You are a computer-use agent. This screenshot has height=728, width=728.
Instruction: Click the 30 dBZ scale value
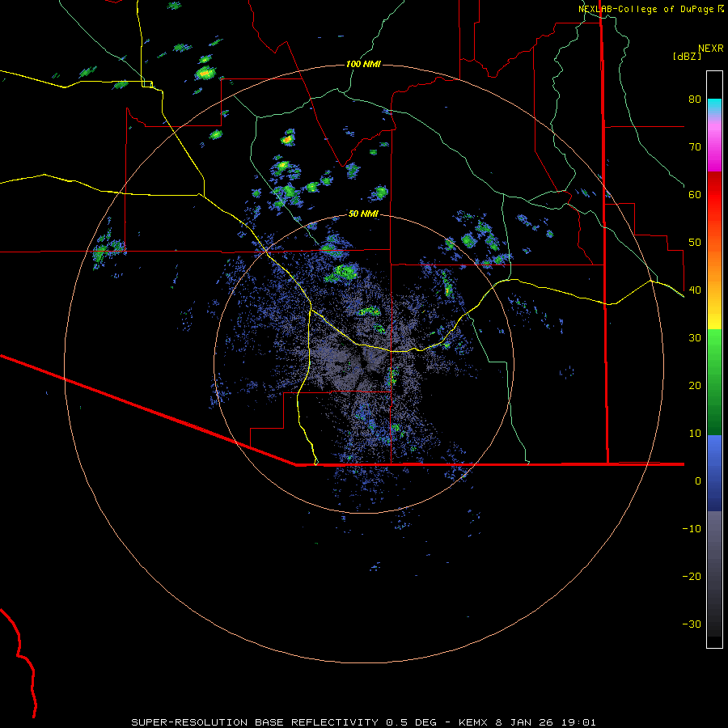click(695, 338)
